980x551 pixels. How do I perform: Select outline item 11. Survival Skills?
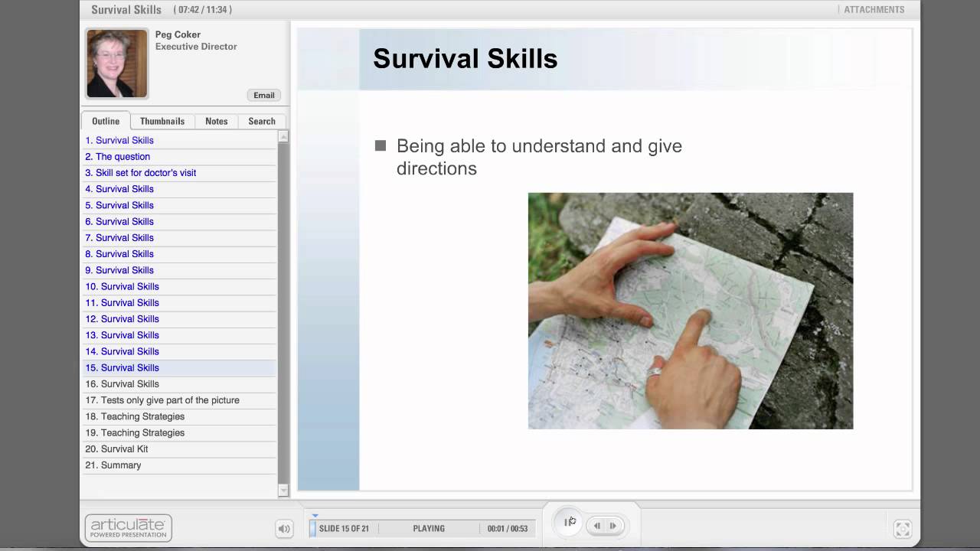(179, 302)
